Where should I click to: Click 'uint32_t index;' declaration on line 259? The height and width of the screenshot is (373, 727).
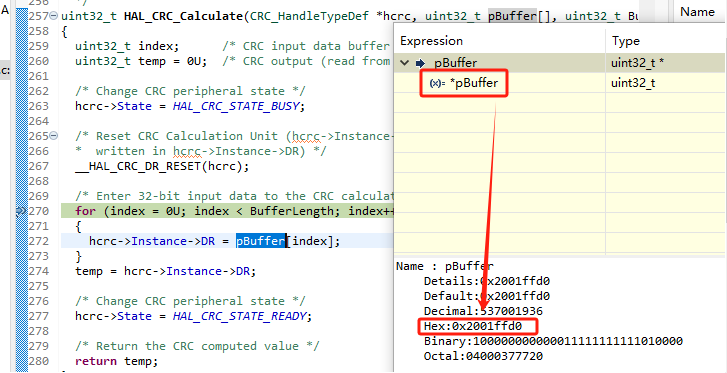point(127,46)
